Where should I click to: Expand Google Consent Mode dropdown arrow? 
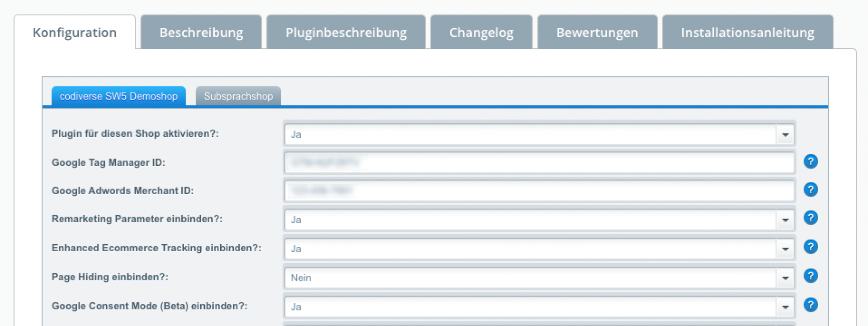(x=785, y=307)
